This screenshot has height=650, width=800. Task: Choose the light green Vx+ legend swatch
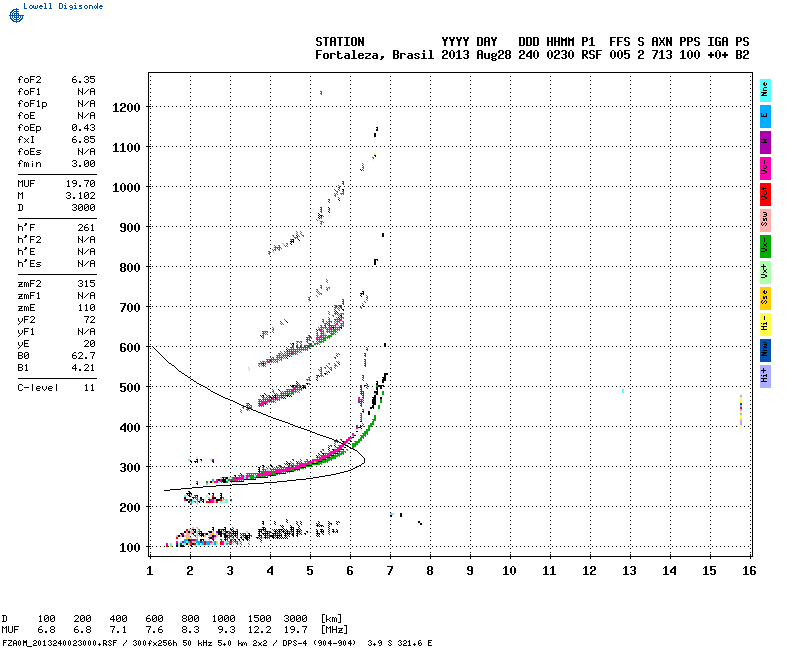point(765,272)
